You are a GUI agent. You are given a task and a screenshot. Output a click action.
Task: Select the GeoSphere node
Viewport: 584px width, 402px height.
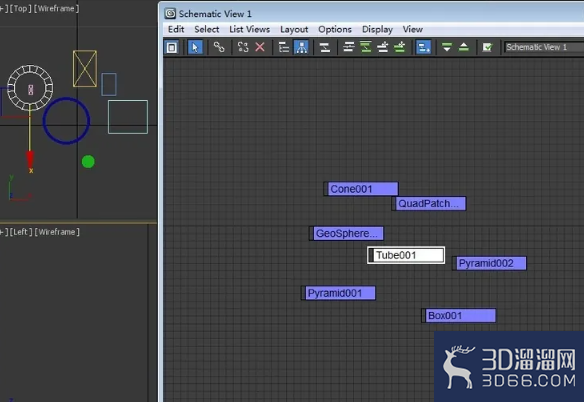tap(346, 234)
